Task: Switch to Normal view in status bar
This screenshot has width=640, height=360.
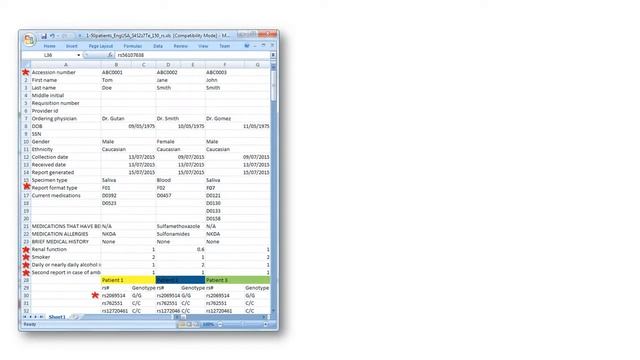Action: tap(182, 324)
